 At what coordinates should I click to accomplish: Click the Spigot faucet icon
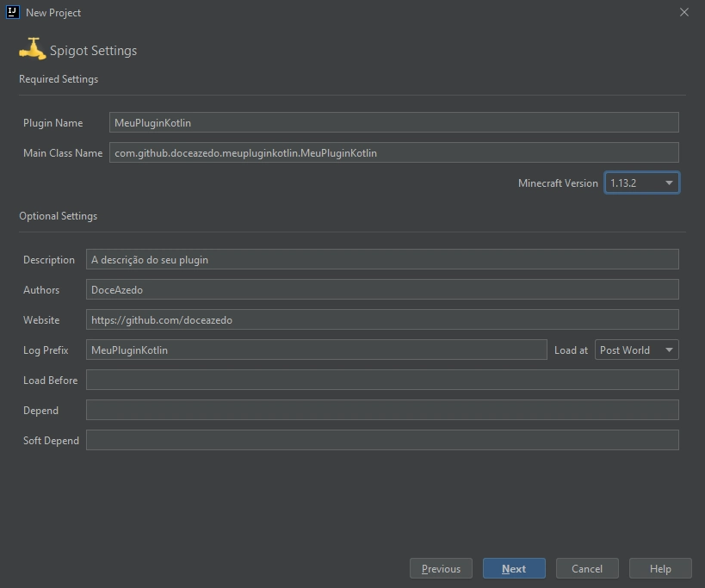(32, 49)
